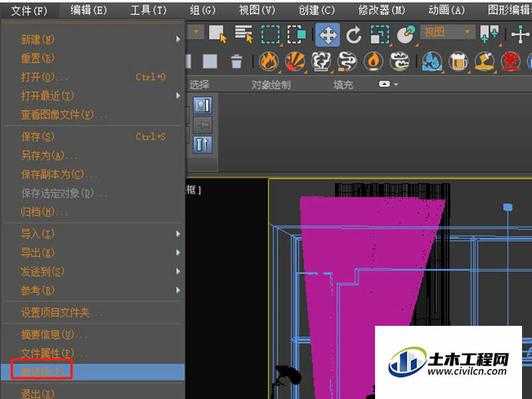The image size is (532, 399).
Task: Open the selection filter dropdown arrow
Action: (x=196, y=32)
